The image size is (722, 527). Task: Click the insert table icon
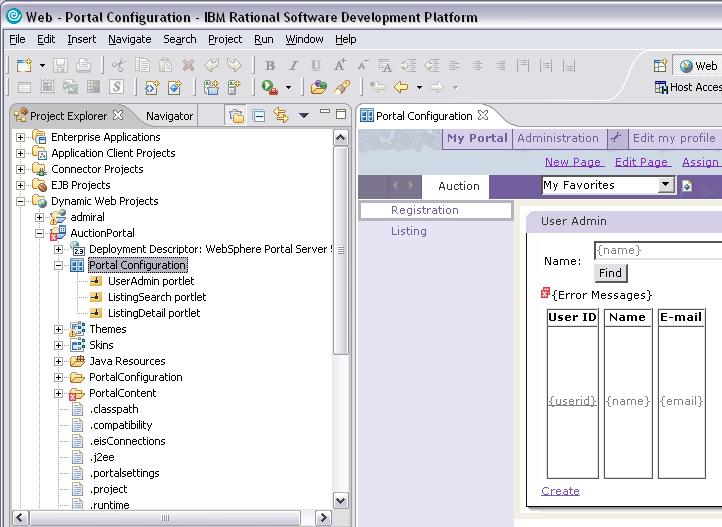point(24,87)
